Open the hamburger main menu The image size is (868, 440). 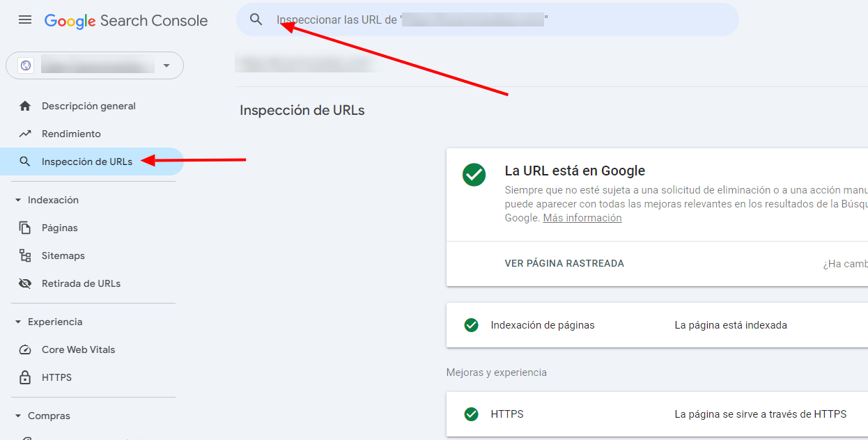(x=25, y=20)
